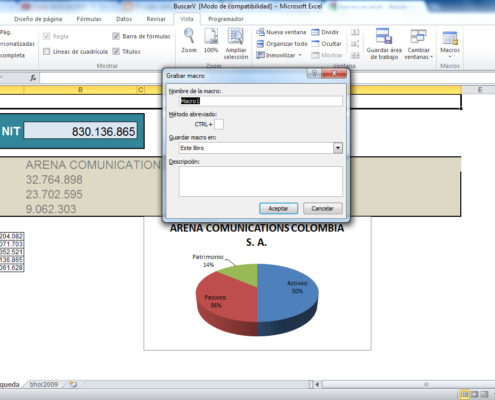Switch to Normal view in status bar
Screen dimensions: 495x400
(464, 394)
